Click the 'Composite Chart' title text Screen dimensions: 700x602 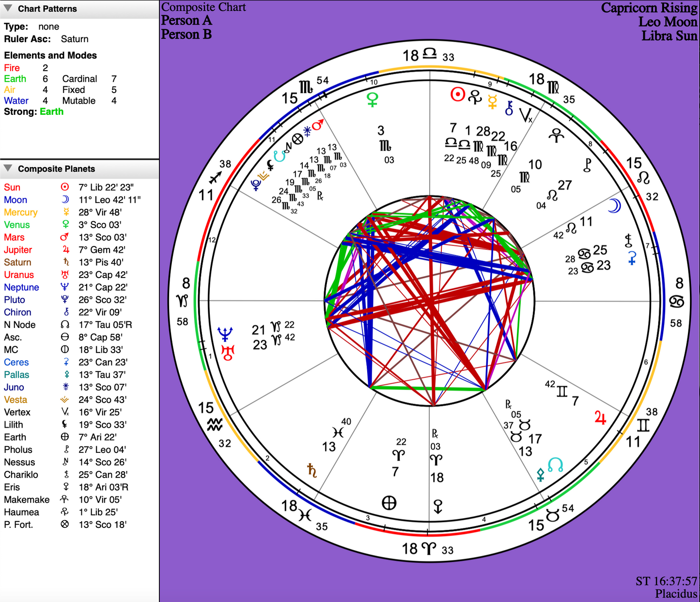(203, 7)
